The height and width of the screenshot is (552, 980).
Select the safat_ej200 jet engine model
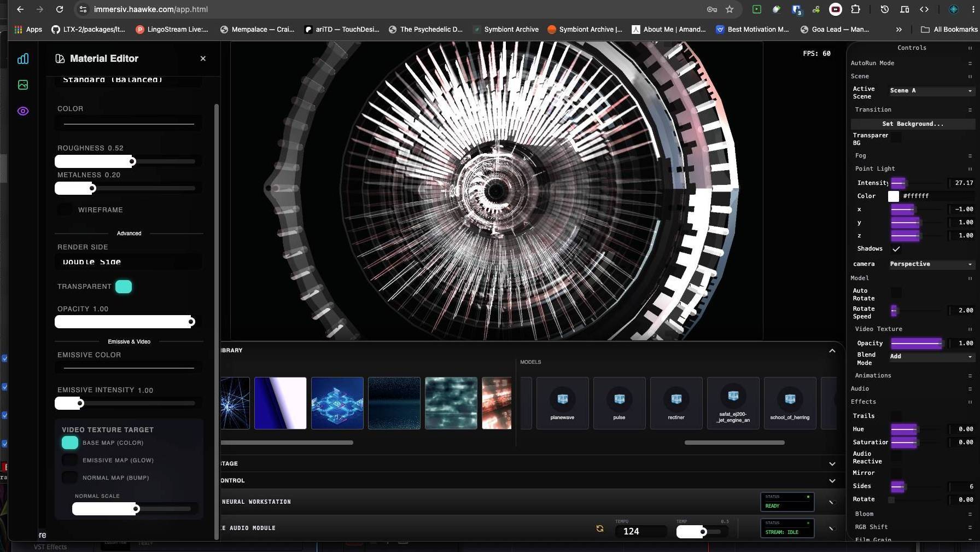pos(733,403)
